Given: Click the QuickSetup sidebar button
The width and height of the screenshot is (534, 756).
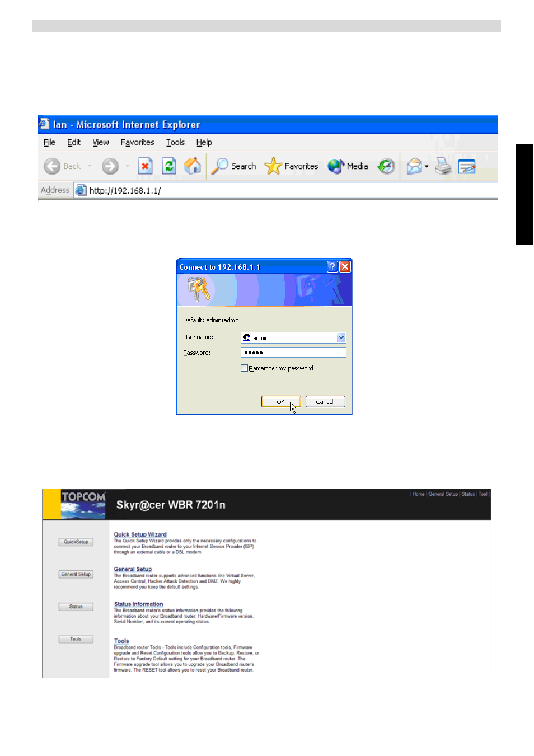Looking at the screenshot, I should point(76,542).
